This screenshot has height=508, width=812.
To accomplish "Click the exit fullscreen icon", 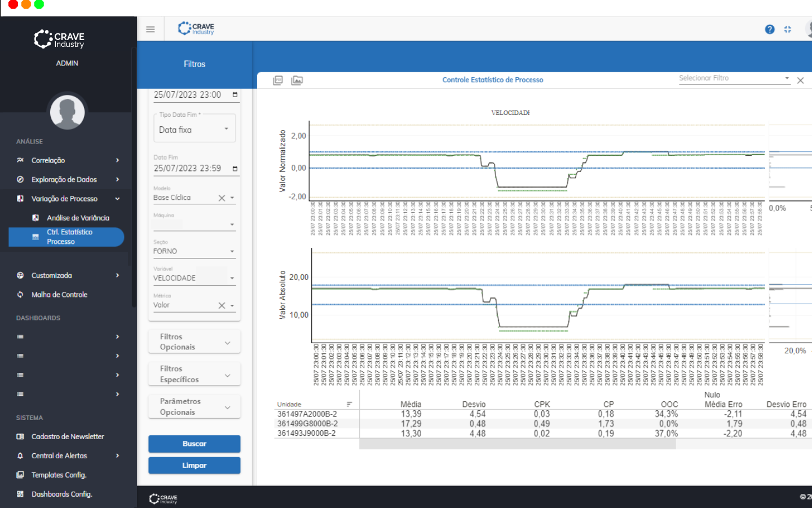I will pyautogui.click(x=788, y=29).
